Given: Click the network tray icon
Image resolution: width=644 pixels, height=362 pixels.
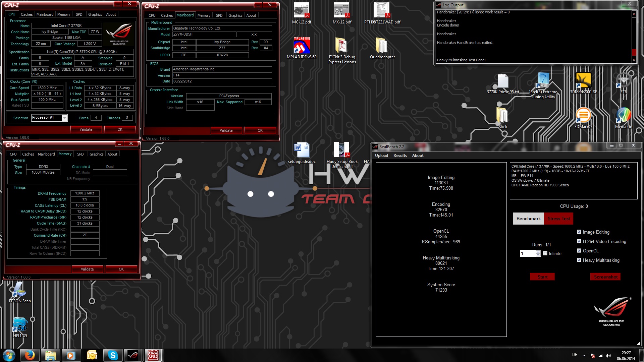Looking at the screenshot, I should [600, 356].
